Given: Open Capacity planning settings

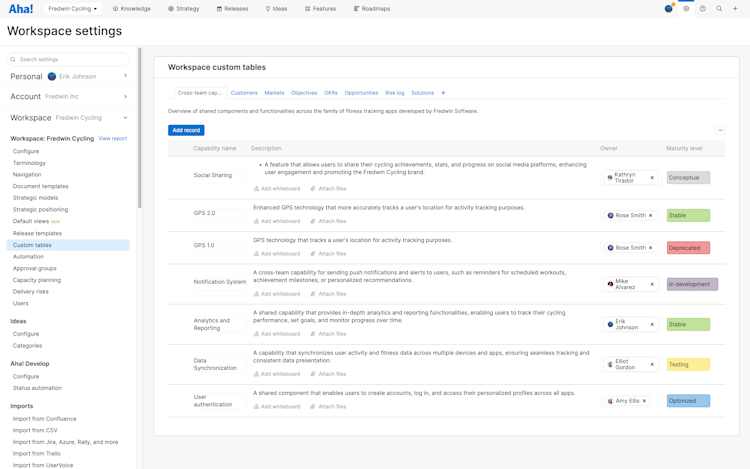Looking at the screenshot, I should 37,280.
